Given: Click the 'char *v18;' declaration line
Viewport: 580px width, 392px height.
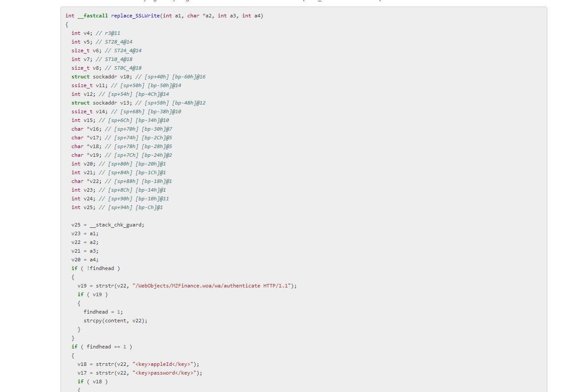Looking at the screenshot, I should (122, 146).
